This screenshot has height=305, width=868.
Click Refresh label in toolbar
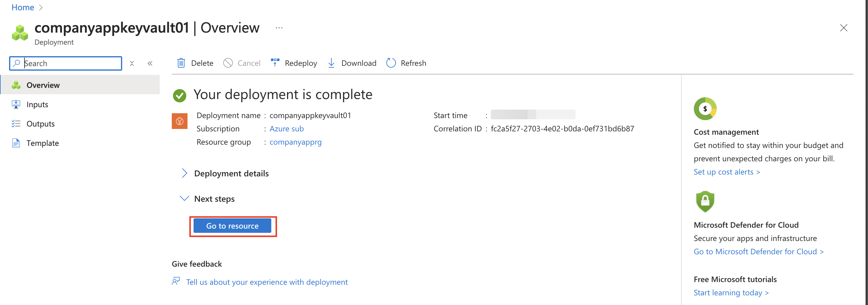click(413, 63)
